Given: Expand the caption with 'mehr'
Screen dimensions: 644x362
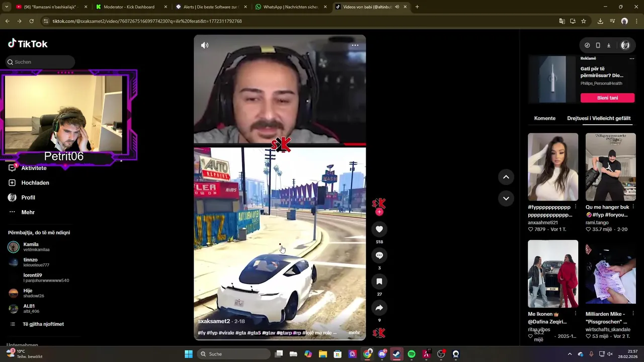Looking at the screenshot, I should coord(354,333).
